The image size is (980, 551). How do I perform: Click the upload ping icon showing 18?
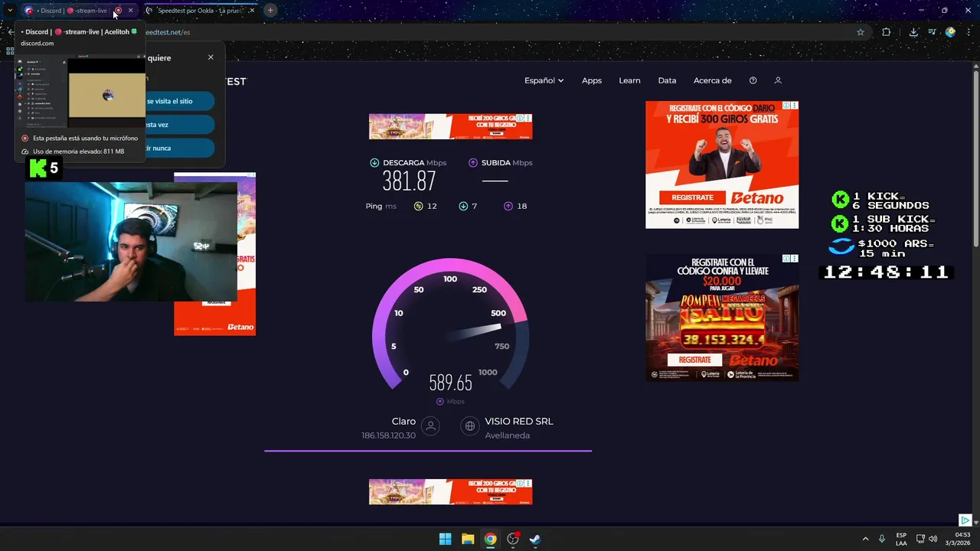pyautogui.click(x=508, y=206)
